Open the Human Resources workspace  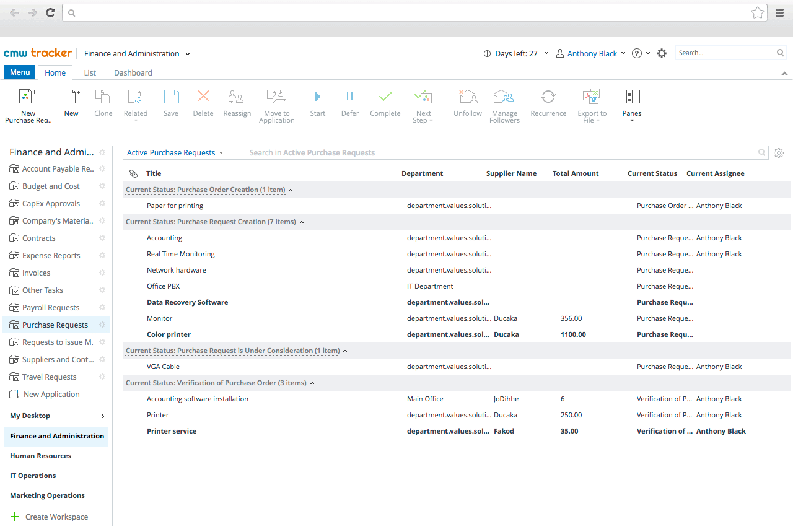(x=41, y=456)
